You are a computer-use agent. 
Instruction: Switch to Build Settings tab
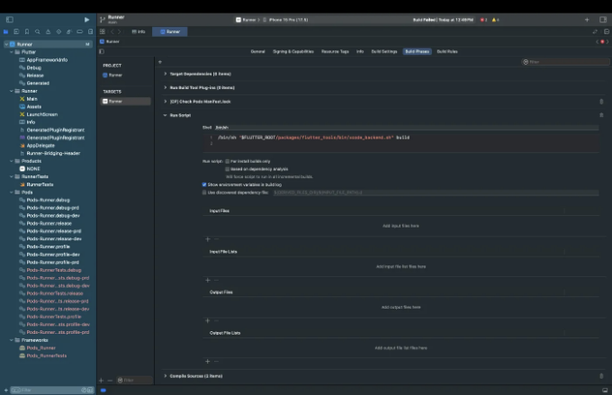click(384, 52)
